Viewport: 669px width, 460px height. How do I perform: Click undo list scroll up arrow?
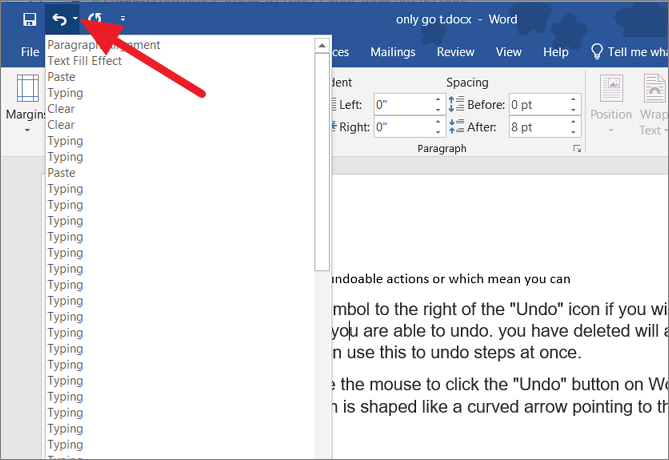tap(322, 45)
